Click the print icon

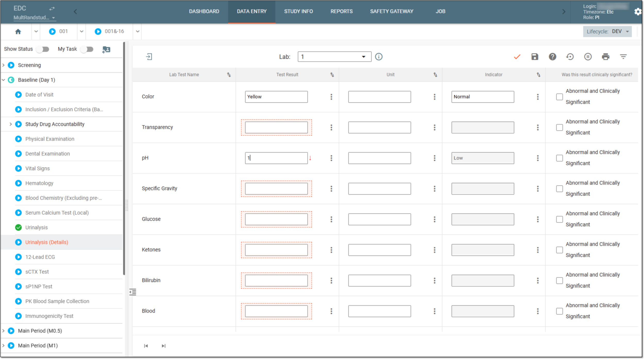click(x=605, y=57)
